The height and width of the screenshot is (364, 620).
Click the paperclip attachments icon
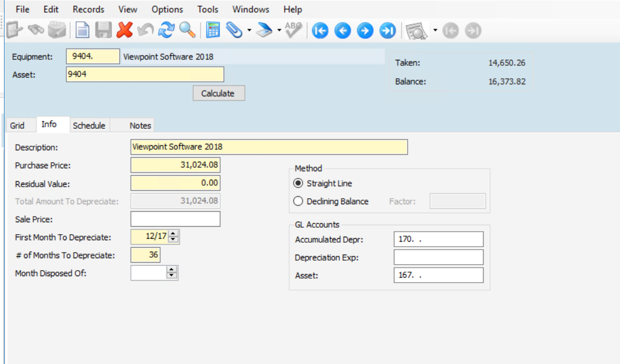pyautogui.click(x=234, y=31)
